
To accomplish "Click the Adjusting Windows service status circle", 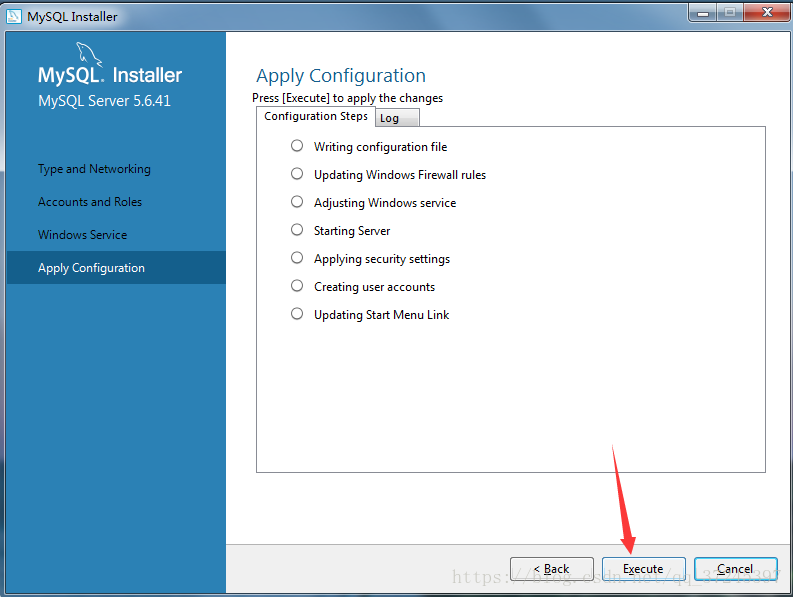I will [x=297, y=202].
